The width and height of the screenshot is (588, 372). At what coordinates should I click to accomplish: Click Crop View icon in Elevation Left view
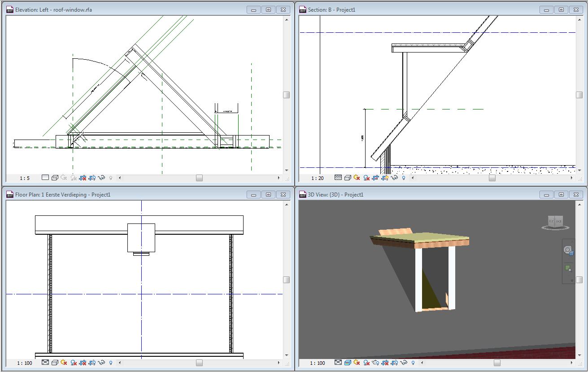(83, 178)
